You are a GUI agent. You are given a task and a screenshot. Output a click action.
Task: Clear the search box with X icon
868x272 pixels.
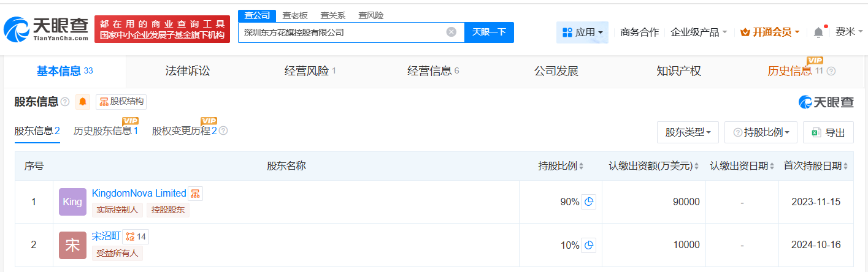[x=451, y=32]
